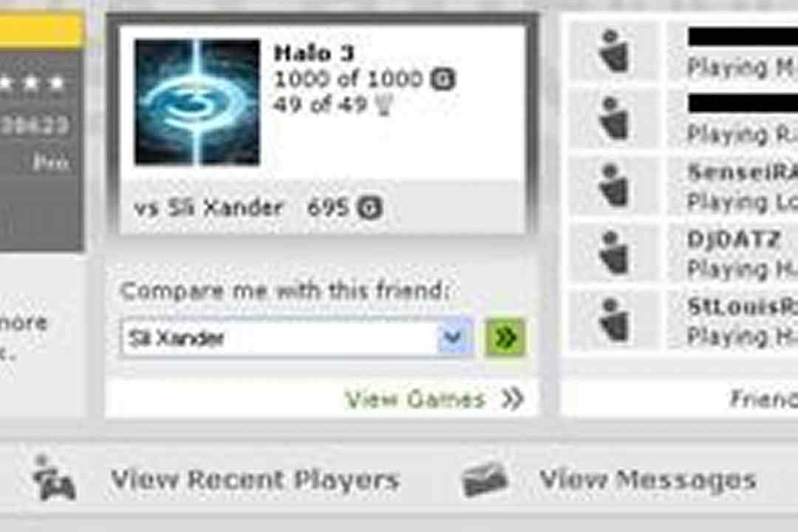The height and width of the screenshot is (532, 798).
Task: Click the green compare arrows button
Action: tap(505, 337)
